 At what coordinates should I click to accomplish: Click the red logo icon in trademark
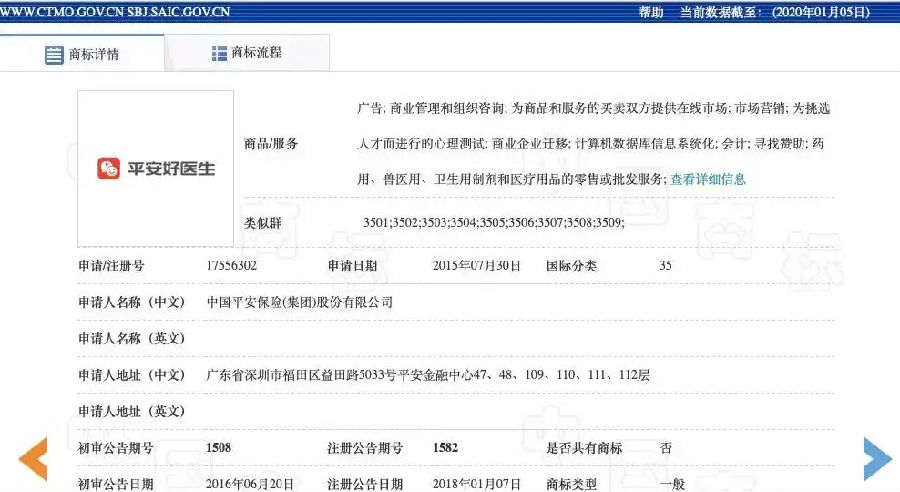pos(108,168)
